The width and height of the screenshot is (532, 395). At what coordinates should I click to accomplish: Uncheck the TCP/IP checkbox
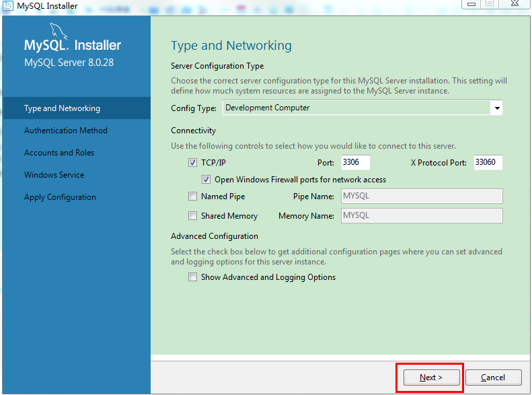pyautogui.click(x=192, y=163)
